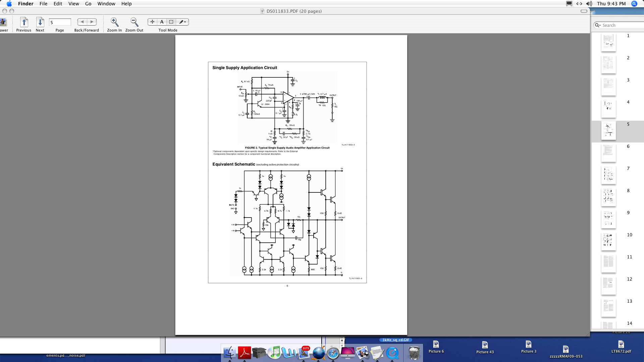This screenshot has width=644, height=362.
Task: Click the Zoom In magnifier
Action: pyautogui.click(x=114, y=22)
